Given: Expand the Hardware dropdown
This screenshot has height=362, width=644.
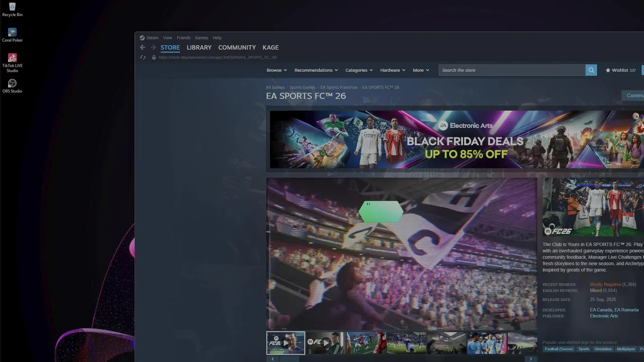Looking at the screenshot, I should pyautogui.click(x=392, y=70).
